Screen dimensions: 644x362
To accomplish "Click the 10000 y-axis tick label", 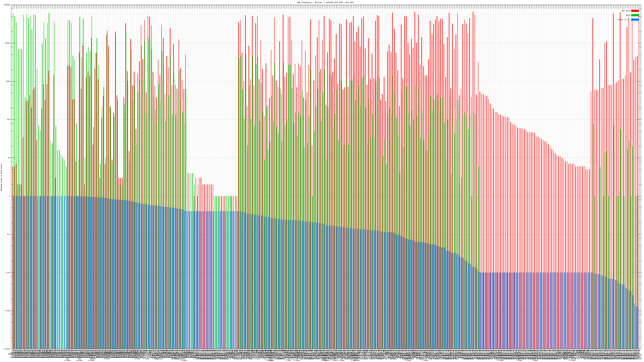I will click(8, 43).
